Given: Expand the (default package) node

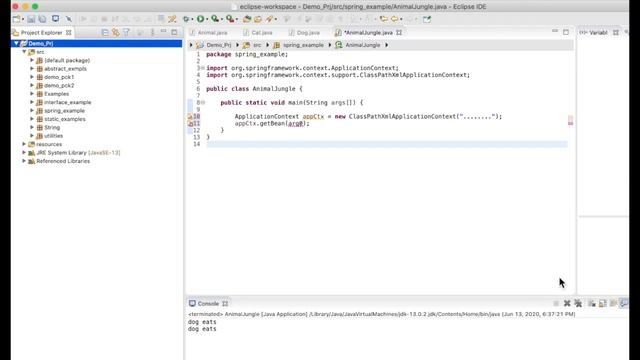Looking at the screenshot, I should 32,60.
